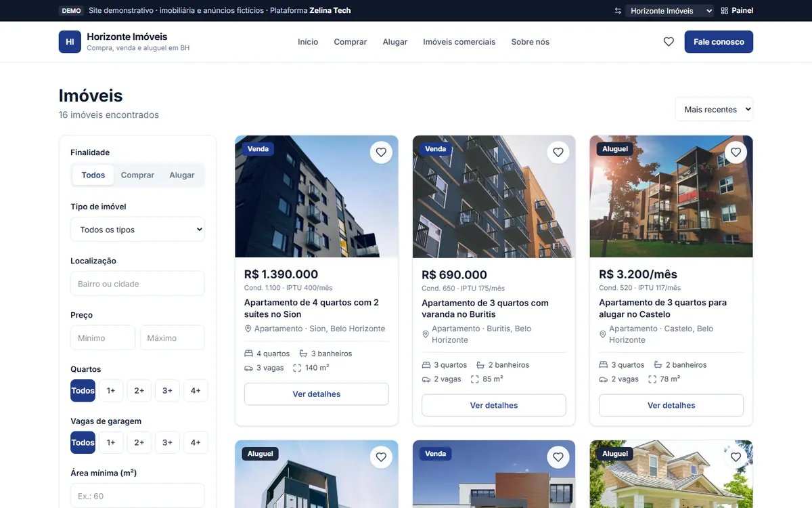The image size is (812, 508).
Task: Click the 16 imóveis encontrados text
Action: click(x=109, y=115)
